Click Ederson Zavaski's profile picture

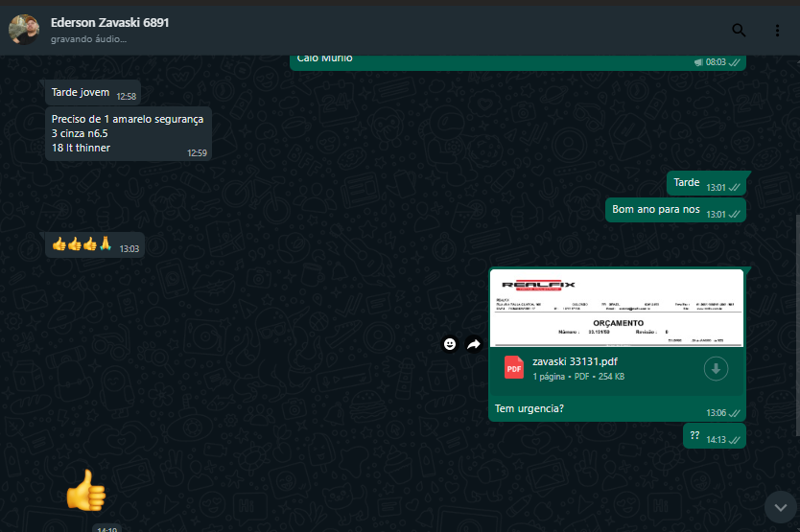coord(24,30)
